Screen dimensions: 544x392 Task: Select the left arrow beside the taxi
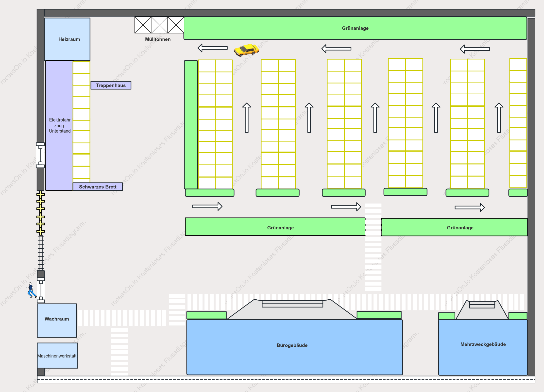tap(212, 48)
